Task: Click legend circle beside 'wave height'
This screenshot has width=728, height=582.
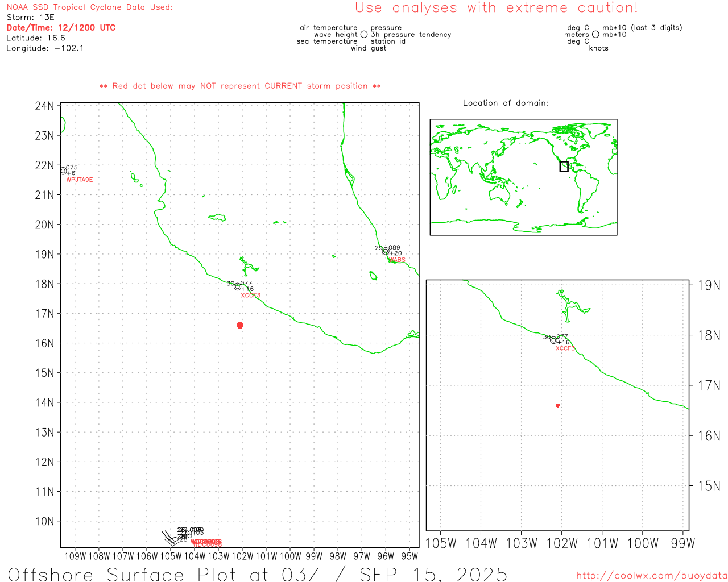Action: 364,34
